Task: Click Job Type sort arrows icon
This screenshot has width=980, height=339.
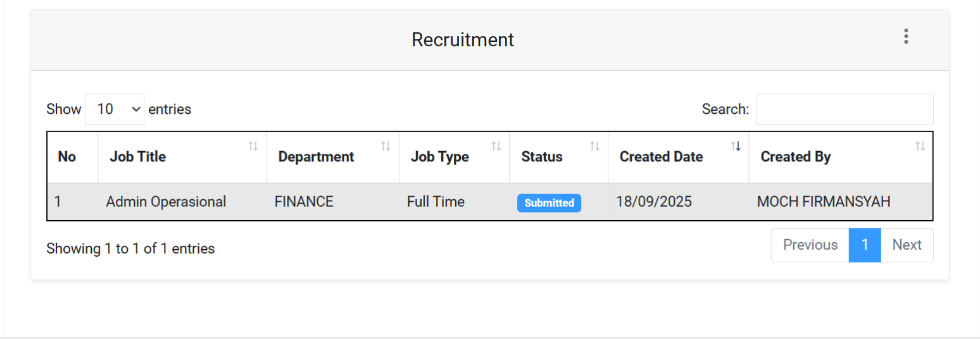Action: [496, 146]
